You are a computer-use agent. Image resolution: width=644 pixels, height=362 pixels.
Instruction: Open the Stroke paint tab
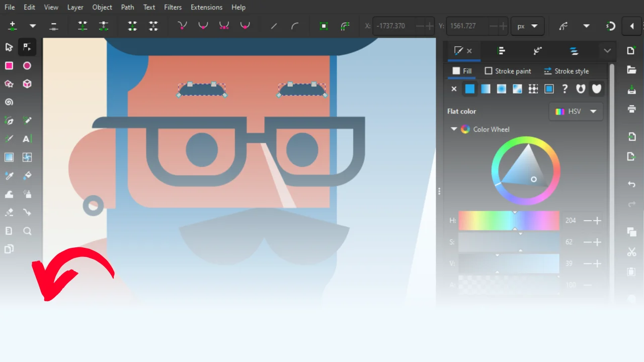(x=508, y=71)
